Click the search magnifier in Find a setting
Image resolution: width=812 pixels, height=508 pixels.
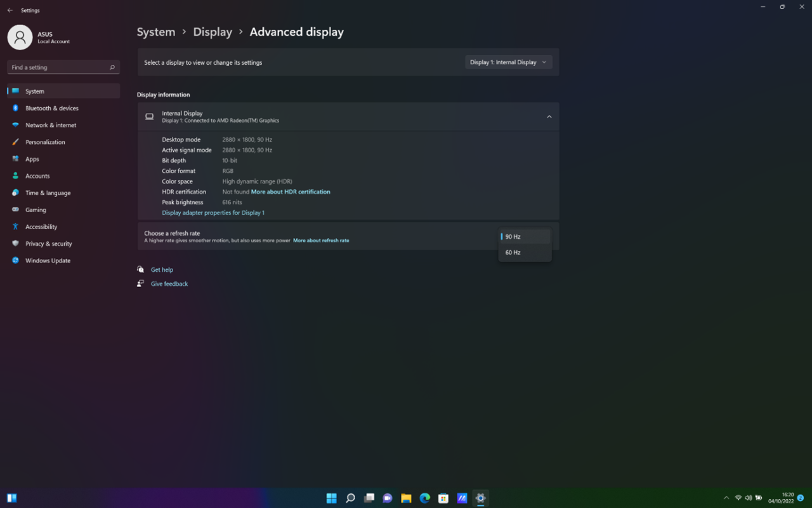(x=112, y=67)
